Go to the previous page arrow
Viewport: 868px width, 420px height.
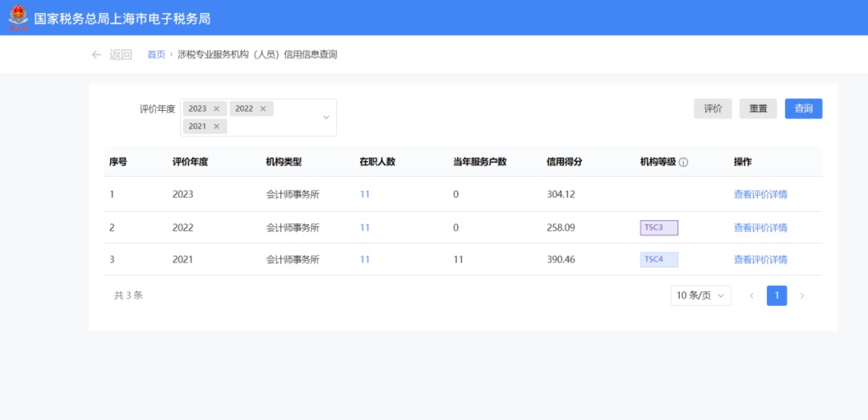[x=751, y=296]
